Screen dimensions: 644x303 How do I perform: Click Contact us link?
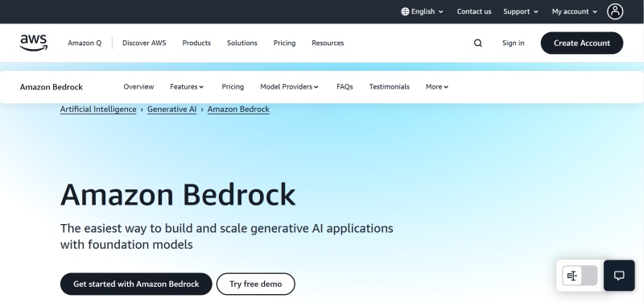tap(474, 11)
